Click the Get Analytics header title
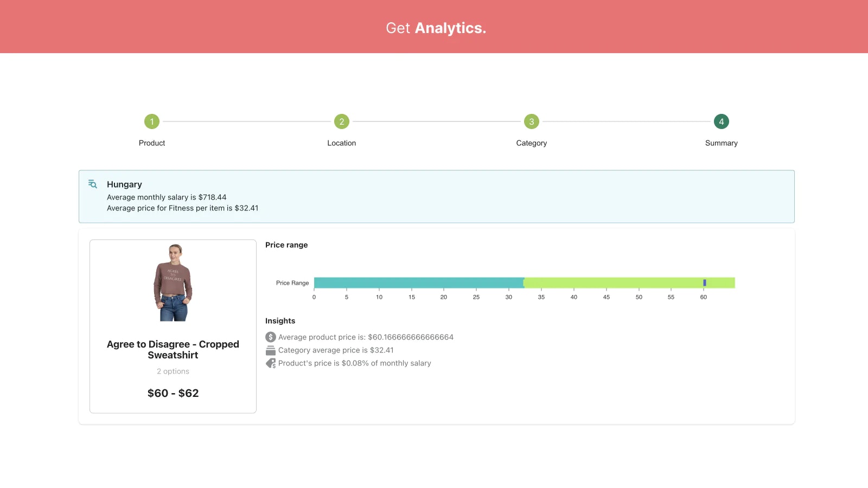 [x=436, y=28]
